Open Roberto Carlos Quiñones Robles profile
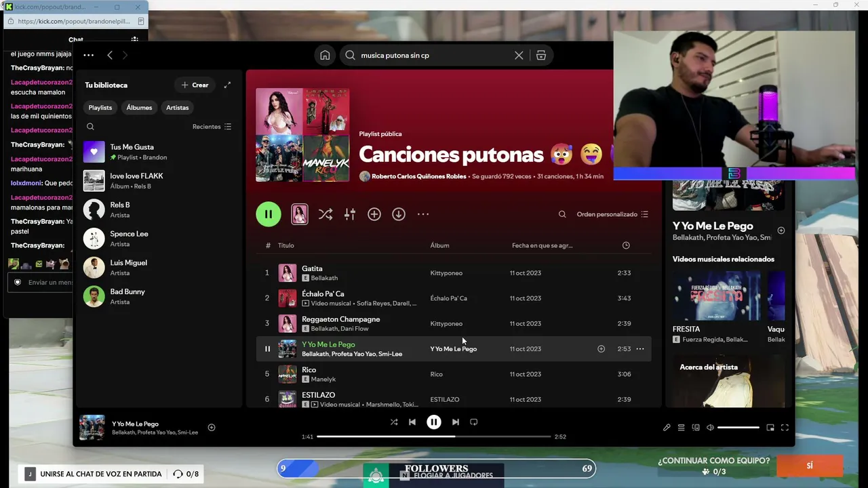The height and width of the screenshot is (488, 868). pos(418,176)
